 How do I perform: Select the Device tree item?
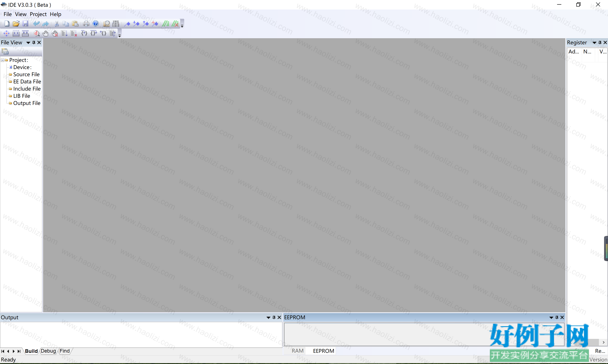(22, 67)
